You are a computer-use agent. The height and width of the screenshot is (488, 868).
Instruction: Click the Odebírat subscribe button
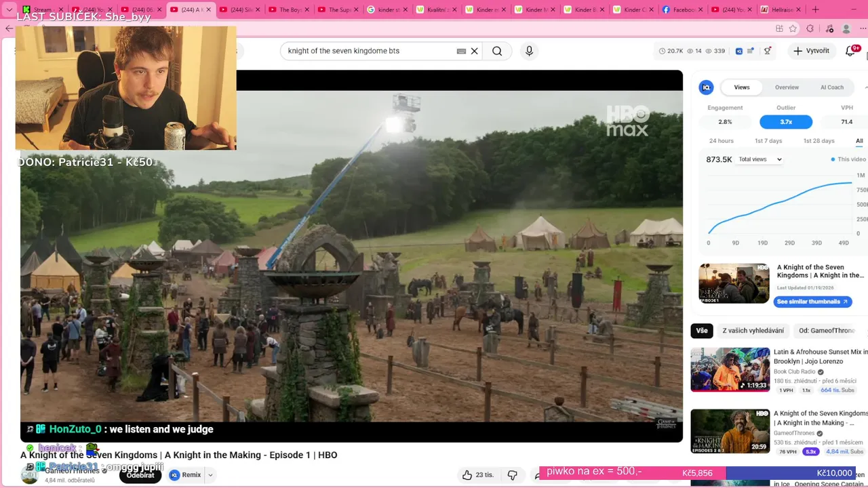pos(141,475)
